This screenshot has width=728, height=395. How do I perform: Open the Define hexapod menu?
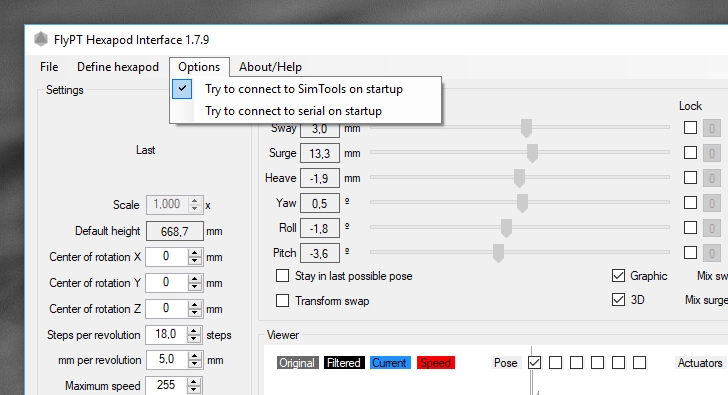coord(118,67)
